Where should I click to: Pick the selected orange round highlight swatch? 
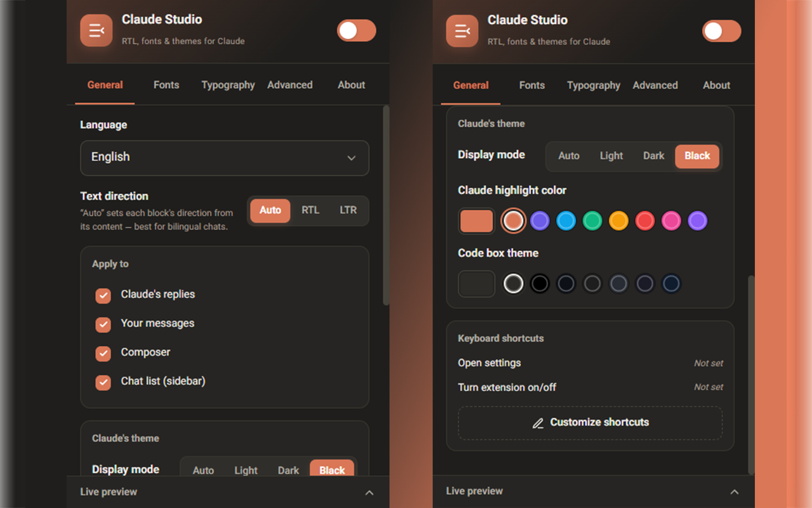coord(514,221)
